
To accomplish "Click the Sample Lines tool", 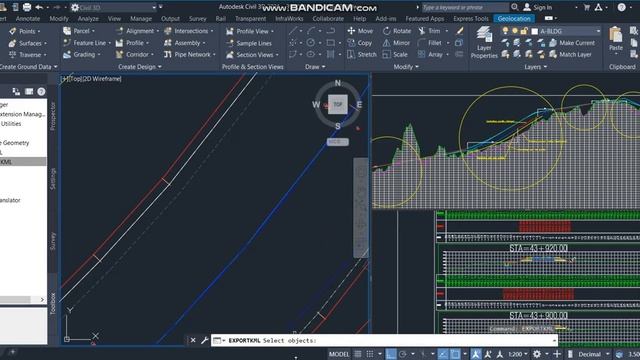I will (x=249, y=43).
